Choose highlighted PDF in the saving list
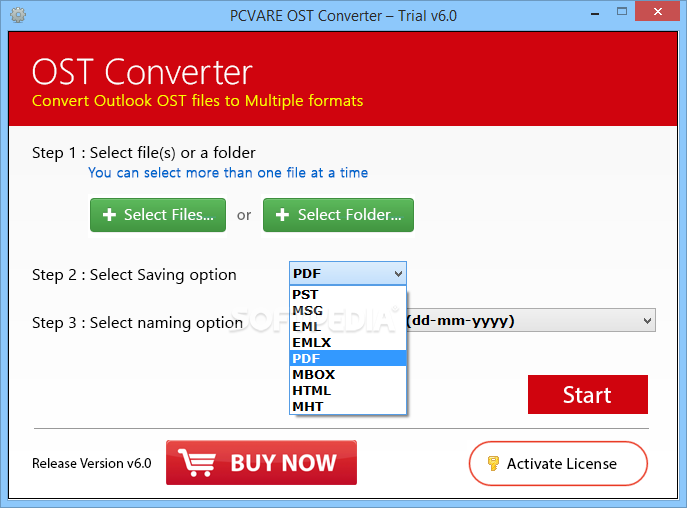 pyautogui.click(x=348, y=359)
